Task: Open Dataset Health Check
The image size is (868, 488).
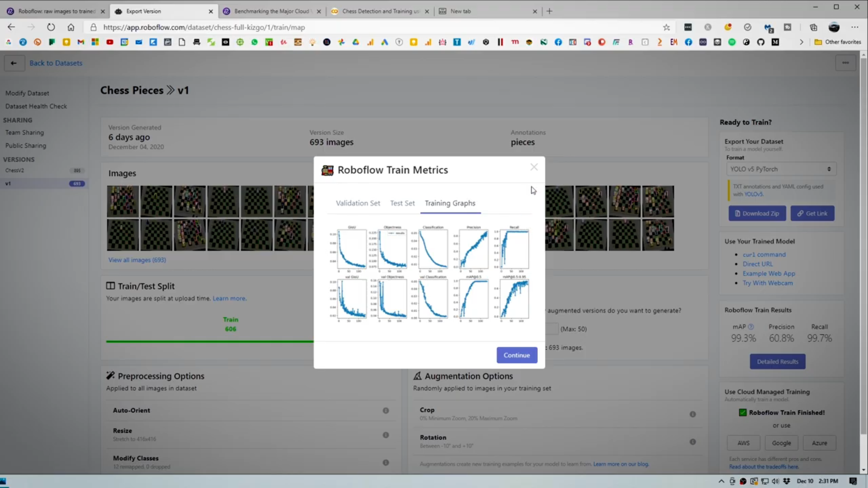Action: (36, 106)
